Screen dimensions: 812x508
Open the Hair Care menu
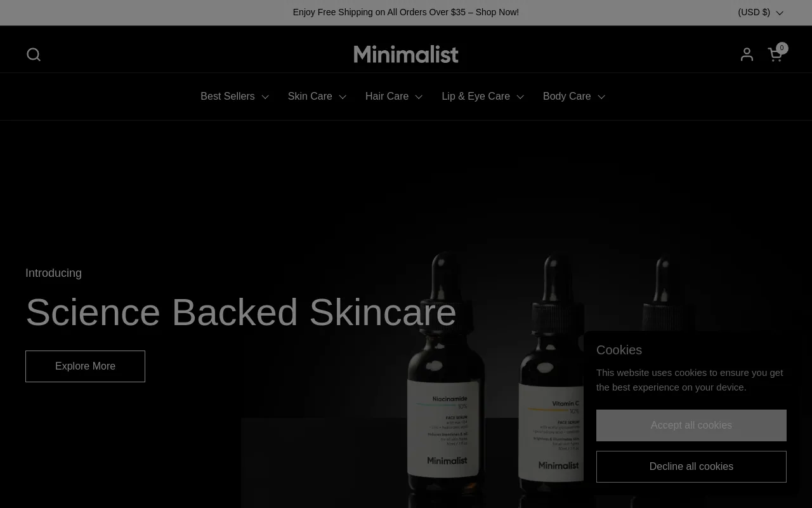coord(387,97)
